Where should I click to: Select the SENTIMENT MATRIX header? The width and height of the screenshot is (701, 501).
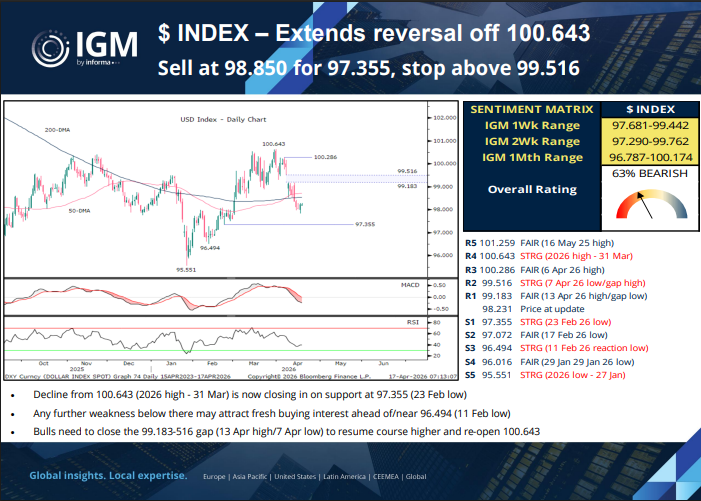529,108
